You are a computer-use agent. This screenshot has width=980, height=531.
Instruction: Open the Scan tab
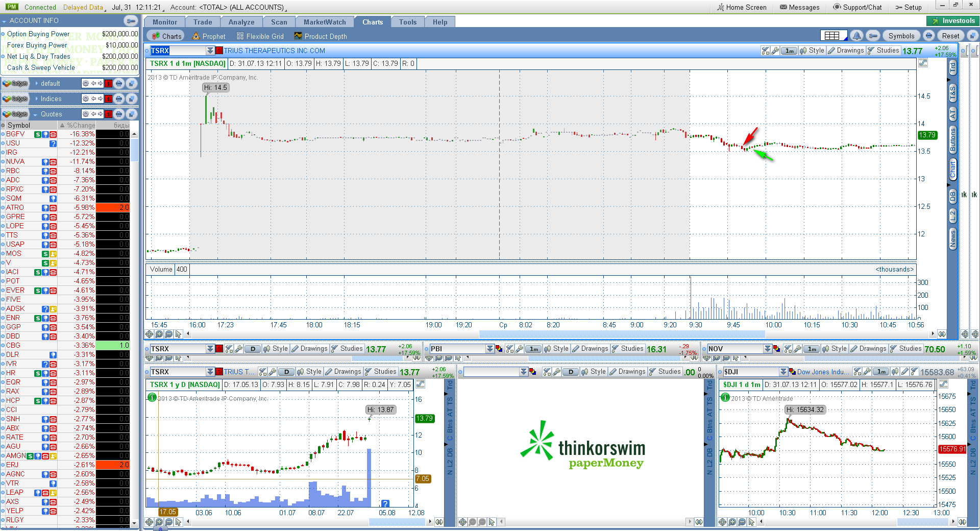pos(279,22)
